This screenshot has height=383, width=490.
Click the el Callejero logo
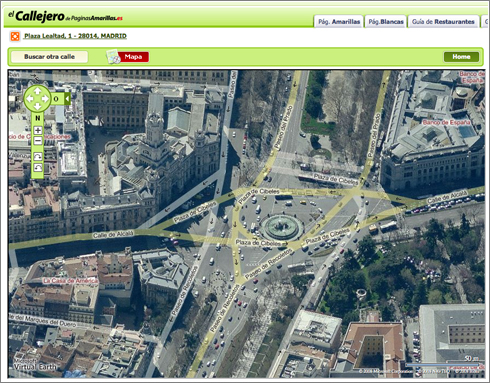tap(65, 16)
